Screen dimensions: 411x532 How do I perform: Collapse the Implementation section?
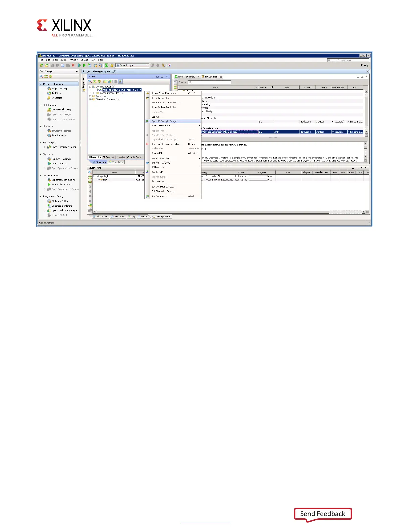(x=41, y=176)
